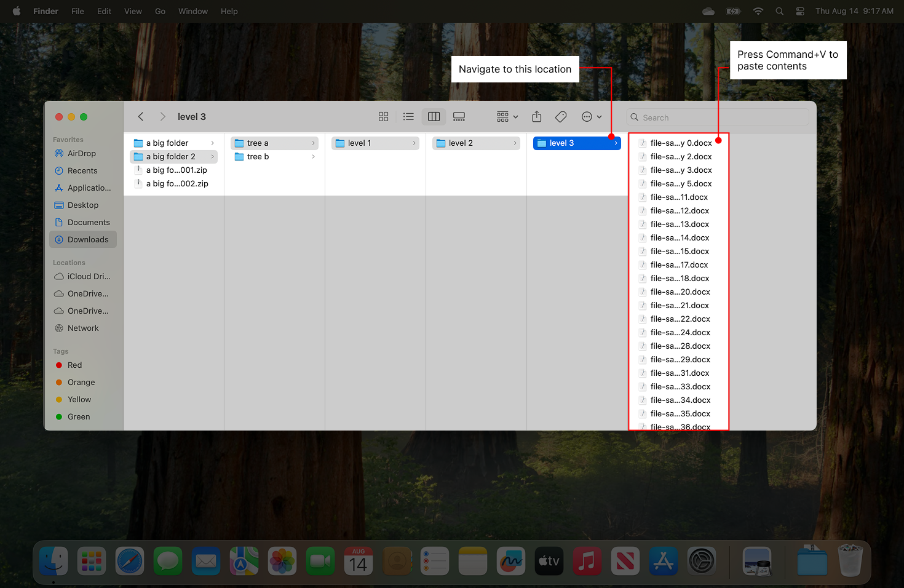This screenshot has height=588, width=904.
Task: Open the more actions ellipsis menu
Action: (591, 116)
